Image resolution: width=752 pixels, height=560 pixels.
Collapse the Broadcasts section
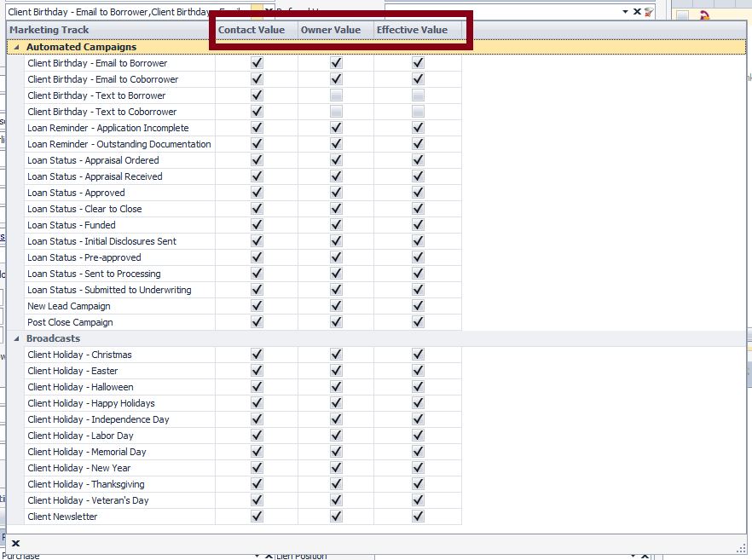[x=15, y=338]
